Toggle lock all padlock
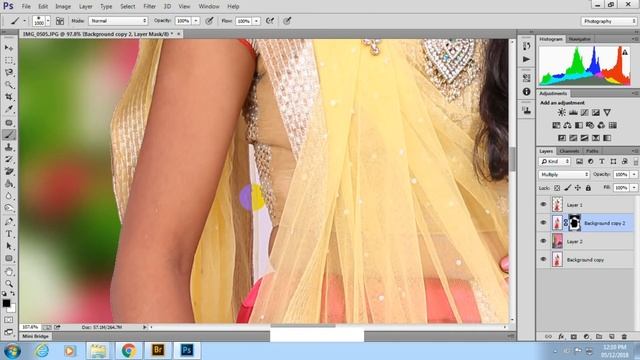Image resolution: width=640 pixels, height=360 pixels. [x=588, y=188]
